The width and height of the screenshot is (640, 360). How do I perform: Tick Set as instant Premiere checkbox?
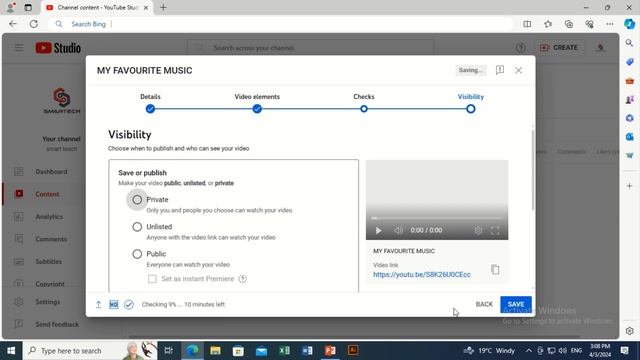pyautogui.click(x=152, y=279)
